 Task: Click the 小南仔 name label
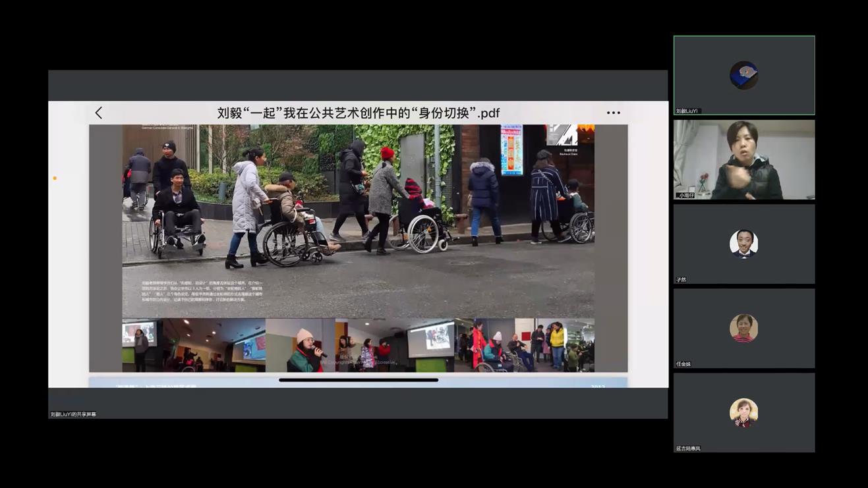pyautogui.click(x=685, y=196)
